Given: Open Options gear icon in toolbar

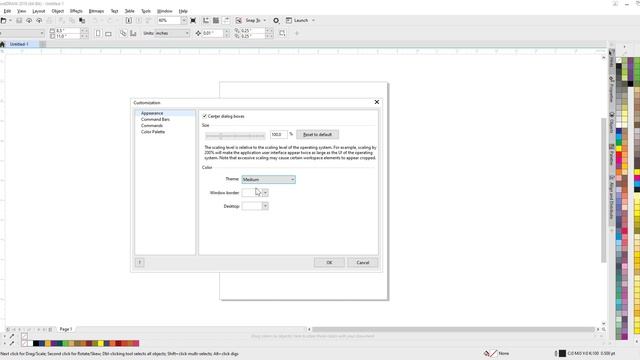Looking at the screenshot, I should 276,20.
